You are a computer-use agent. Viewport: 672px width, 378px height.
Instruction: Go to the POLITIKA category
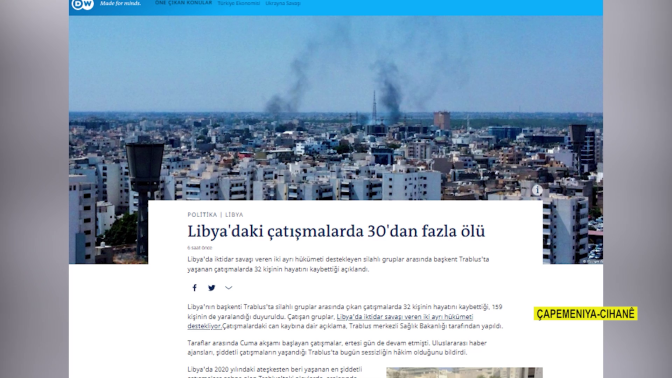click(x=202, y=215)
